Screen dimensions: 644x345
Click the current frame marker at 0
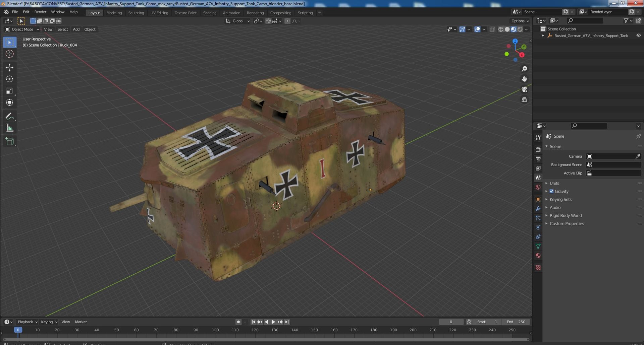[18, 330]
